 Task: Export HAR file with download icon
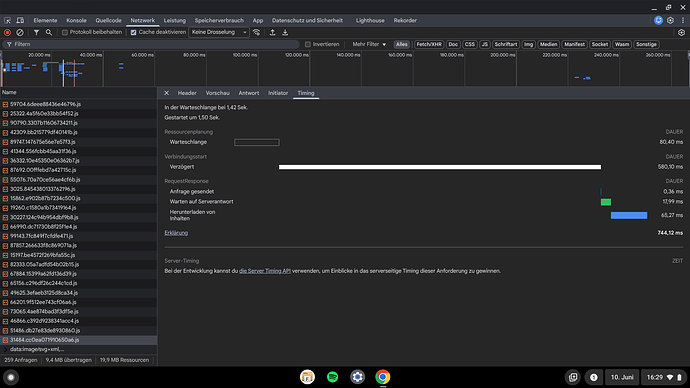pos(285,33)
